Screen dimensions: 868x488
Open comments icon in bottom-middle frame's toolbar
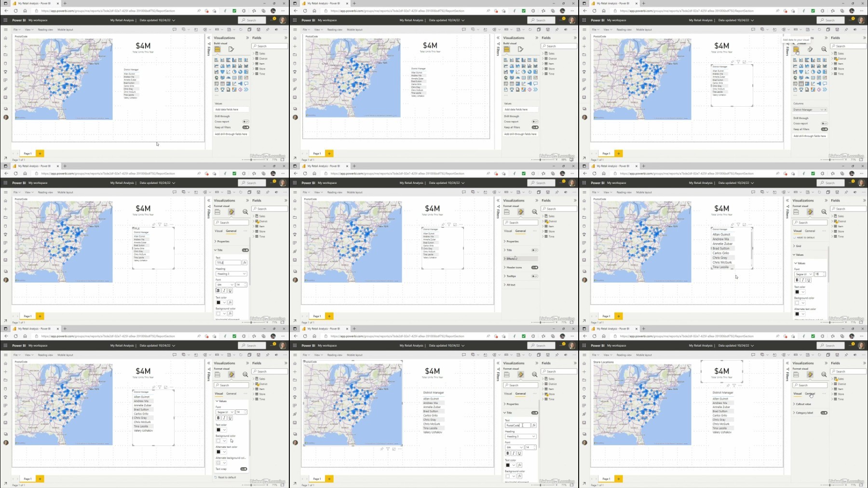464,355
